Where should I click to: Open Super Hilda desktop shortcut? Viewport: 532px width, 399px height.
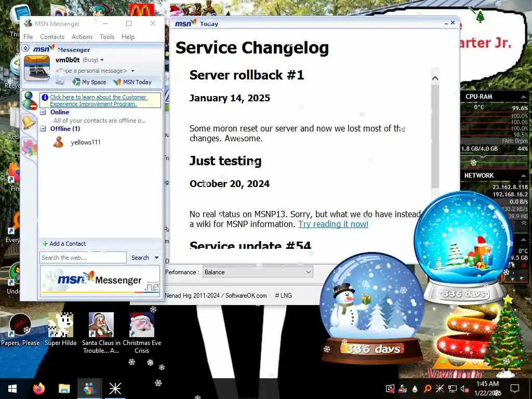tap(60, 329)
